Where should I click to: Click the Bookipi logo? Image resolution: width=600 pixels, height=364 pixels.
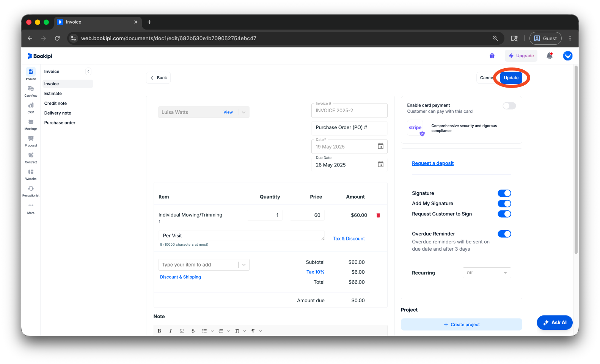coord(40,56)
